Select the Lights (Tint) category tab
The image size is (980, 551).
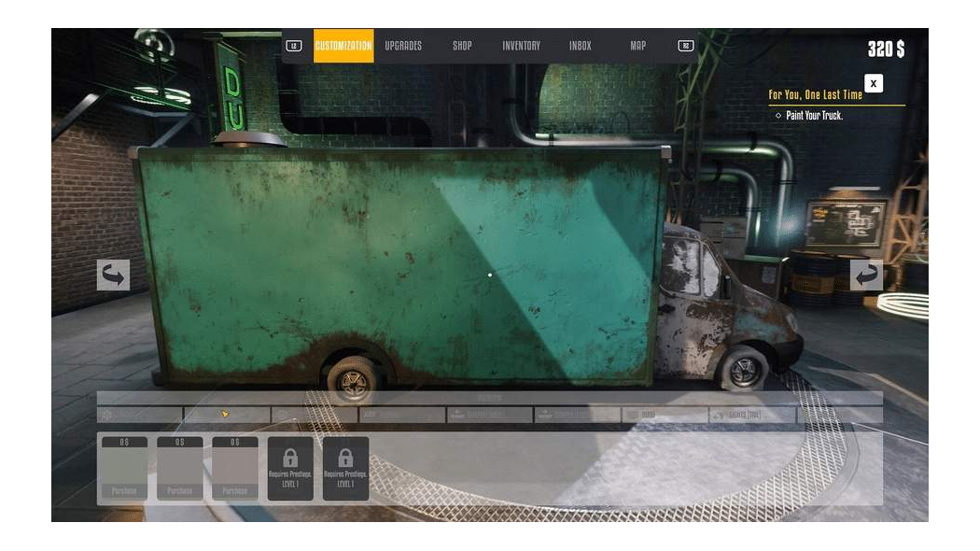pos(752,415)
